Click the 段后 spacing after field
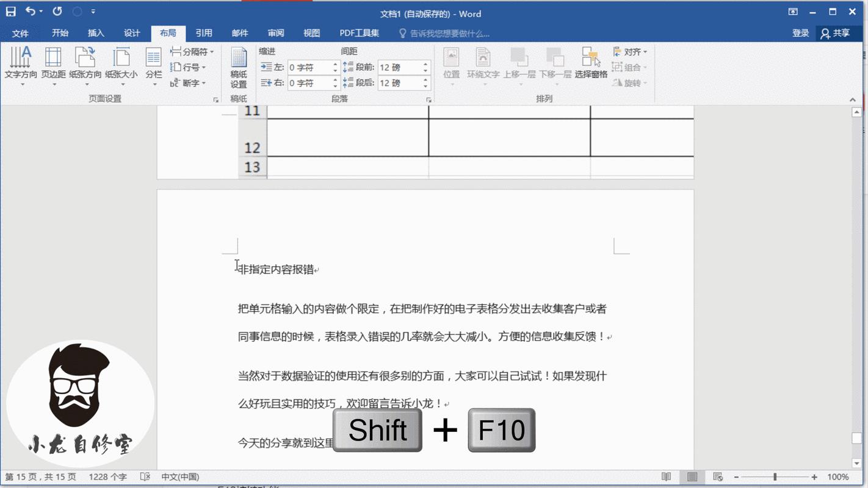This screenshot has height=488, width=868. click(399, 83)
